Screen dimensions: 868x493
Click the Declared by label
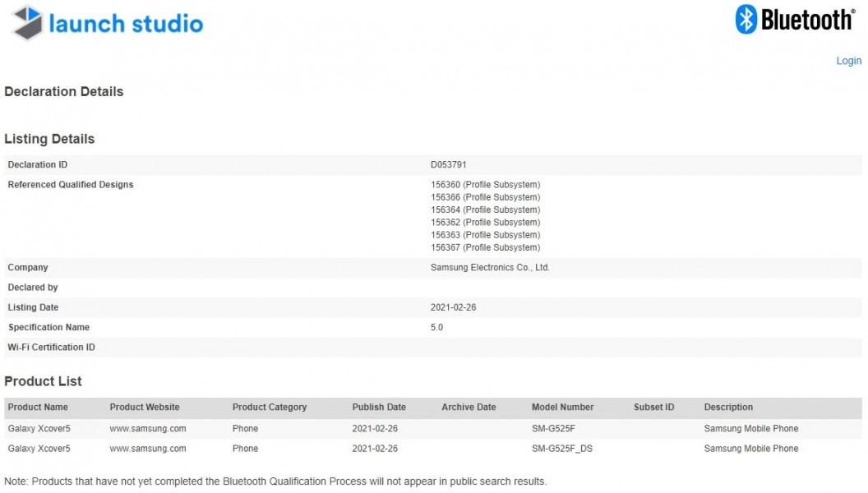33,288
